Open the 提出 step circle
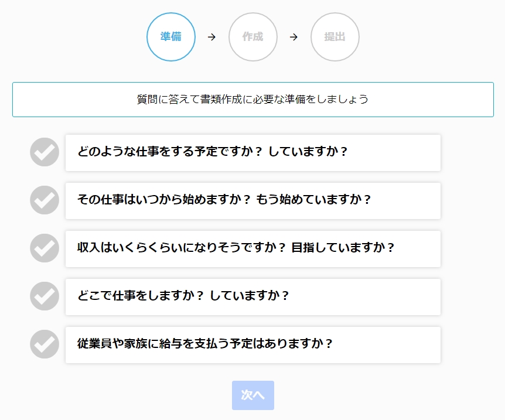The height and width of the screenshot is (420, 505). point(335,37)
